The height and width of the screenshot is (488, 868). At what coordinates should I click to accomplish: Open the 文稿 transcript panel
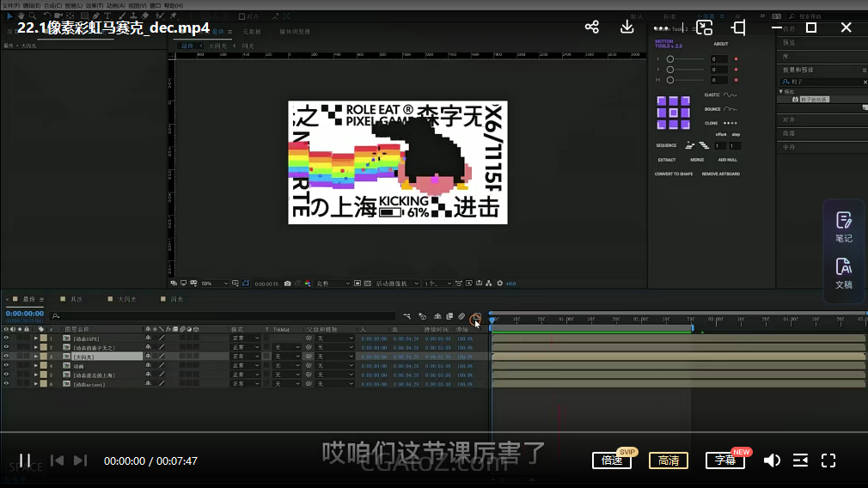click(843, 273)
